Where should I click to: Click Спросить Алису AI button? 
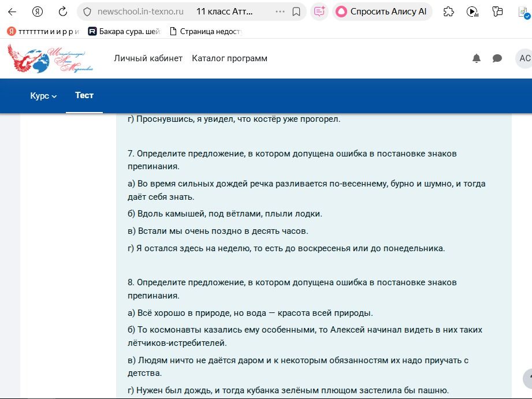[382, 12]
